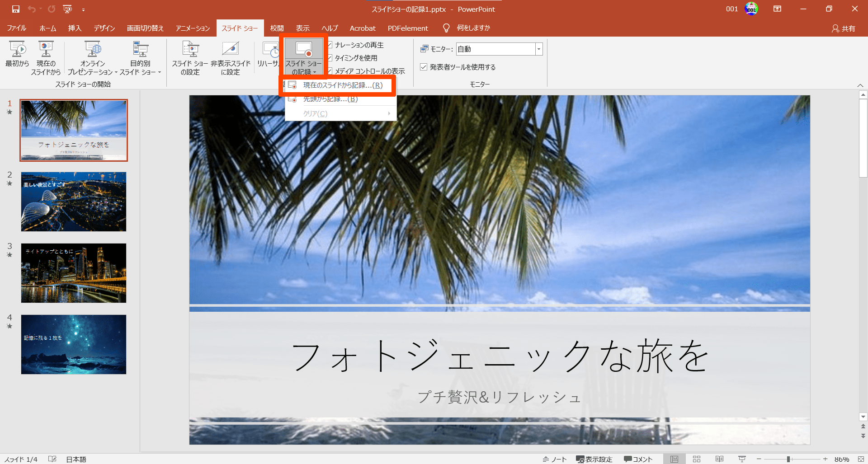This screenshot has width=868, height=464.
Task: Open ノート pane from status bar
Action: (x=554, y=459)
